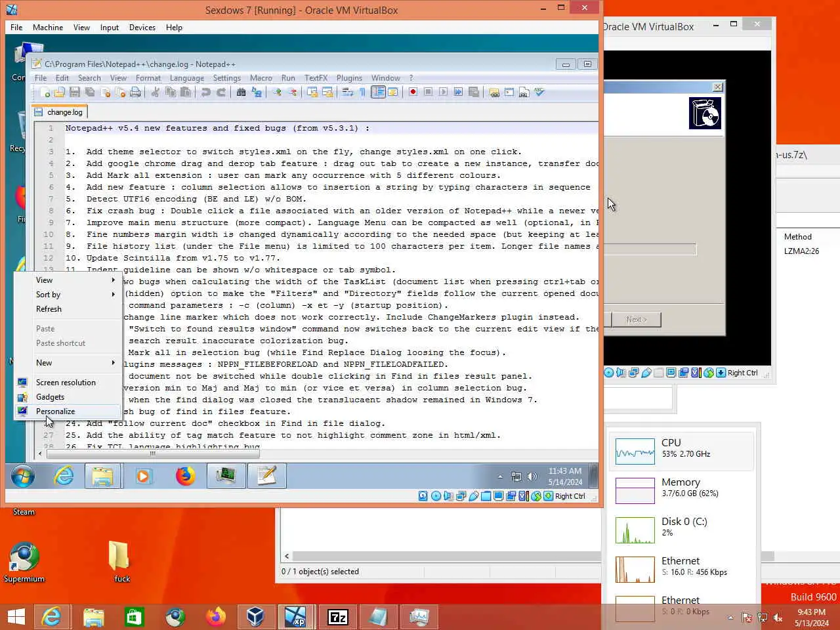Select Gadgets in the context menu

(x=68, y=397)
